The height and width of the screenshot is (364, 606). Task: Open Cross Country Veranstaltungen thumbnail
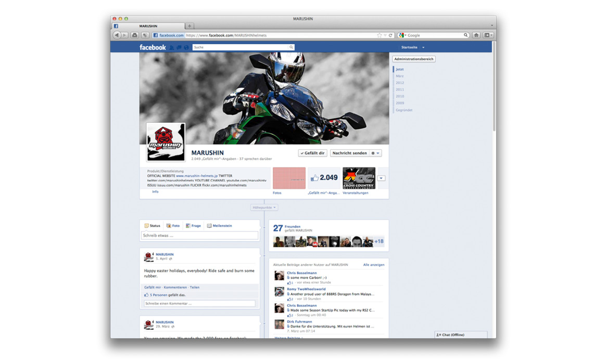[359, 178]
